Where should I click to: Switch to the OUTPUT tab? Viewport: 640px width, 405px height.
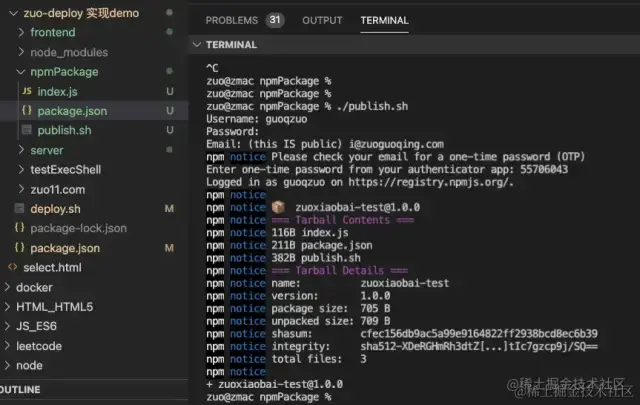(322, 20)
